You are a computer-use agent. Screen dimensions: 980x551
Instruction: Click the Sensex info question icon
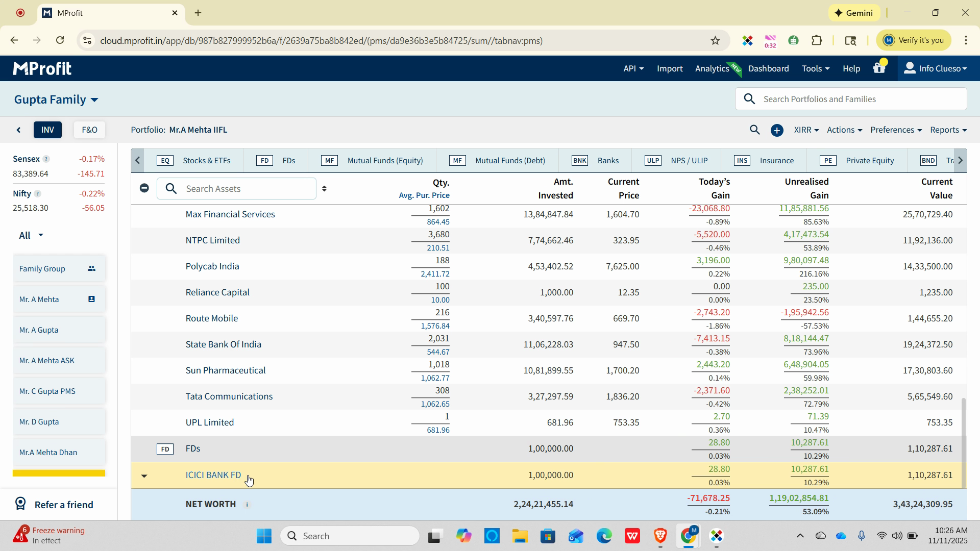coord(46,159)
